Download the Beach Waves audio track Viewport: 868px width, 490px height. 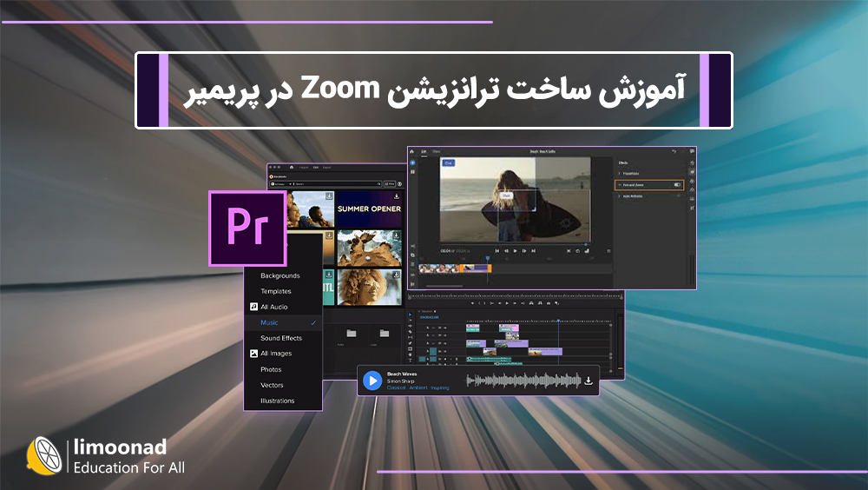589,381
